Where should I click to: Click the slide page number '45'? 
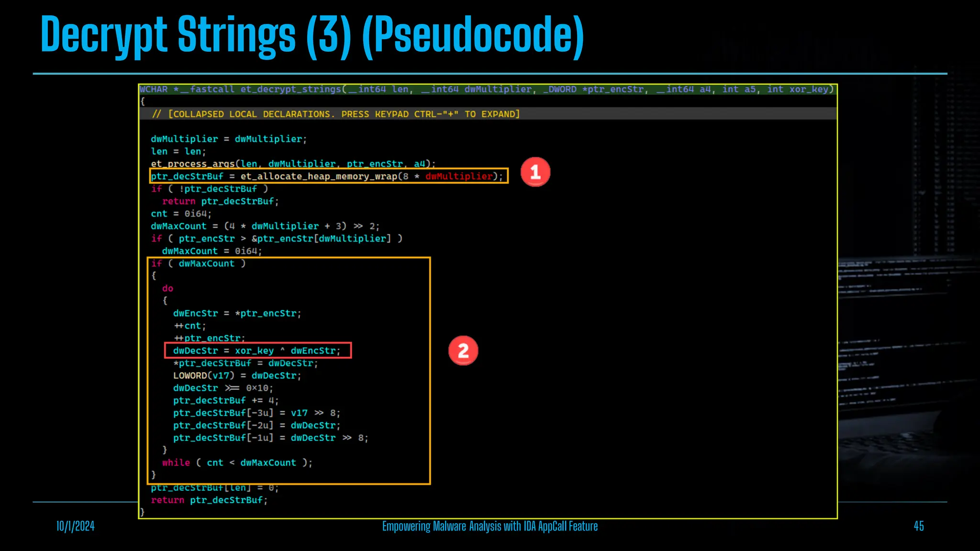(919, 526)
